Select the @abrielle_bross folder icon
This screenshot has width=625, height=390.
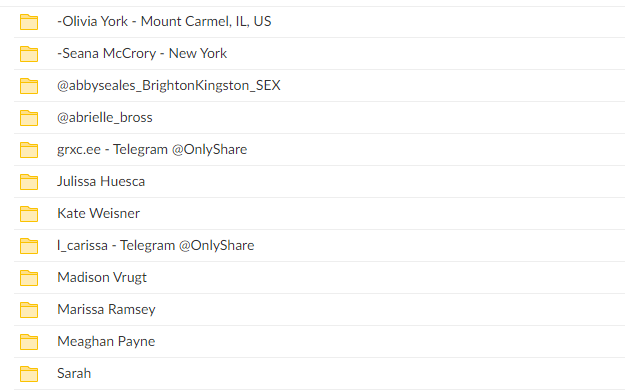(x=29, y=118)
